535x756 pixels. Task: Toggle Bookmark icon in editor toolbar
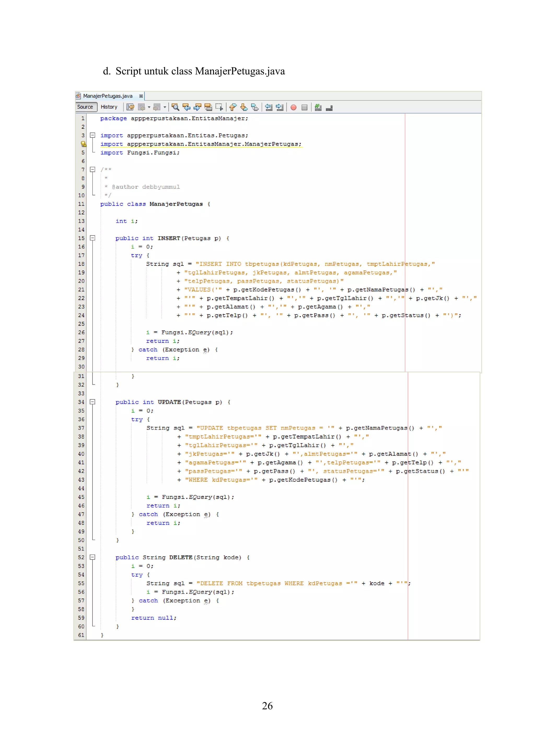click(255, 107)
